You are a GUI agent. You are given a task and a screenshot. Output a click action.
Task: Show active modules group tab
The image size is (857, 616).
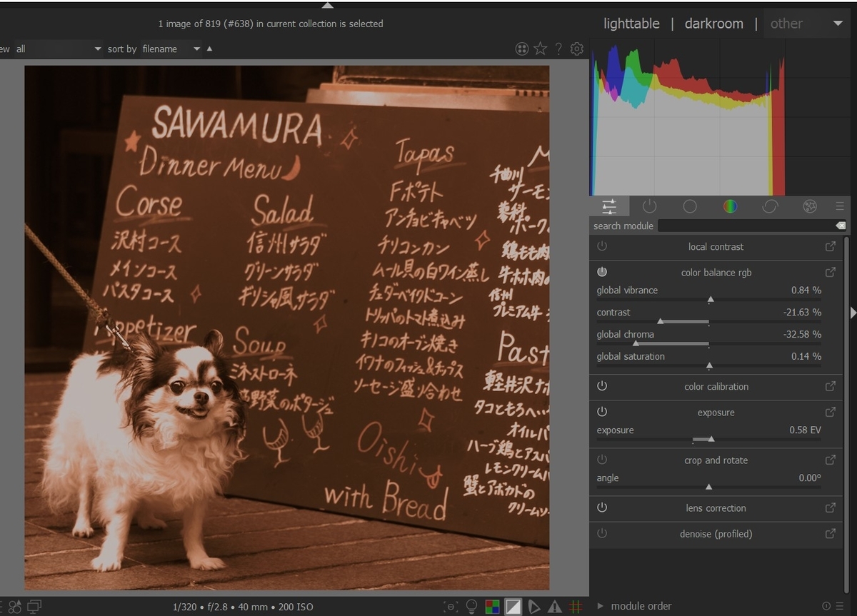649,206
